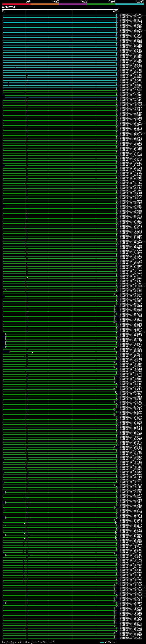Viewport: 146px width, 644px height.
Task: Click the end position marker 493
Action: [115, 11]
